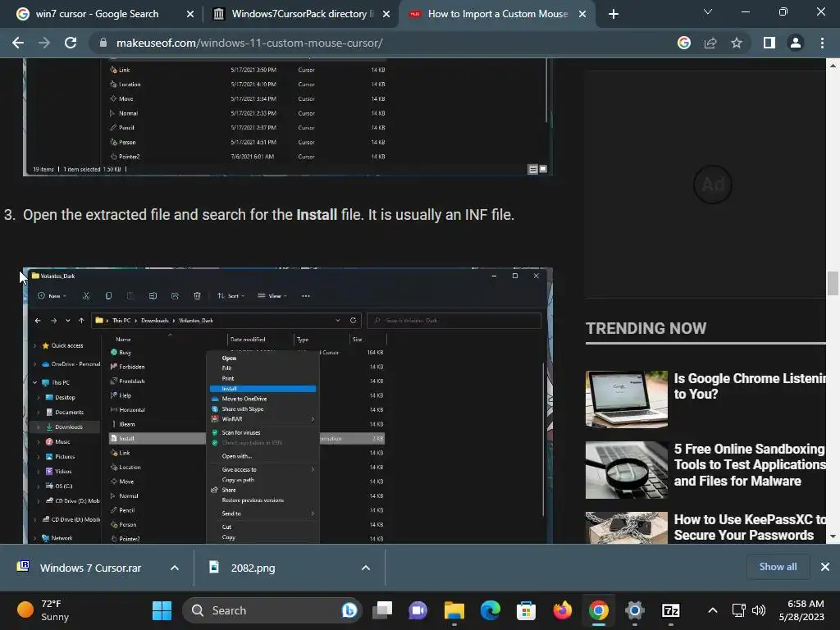Show all downloads
This screenshot has width=840, height=630.
click(x=778, y=567)
